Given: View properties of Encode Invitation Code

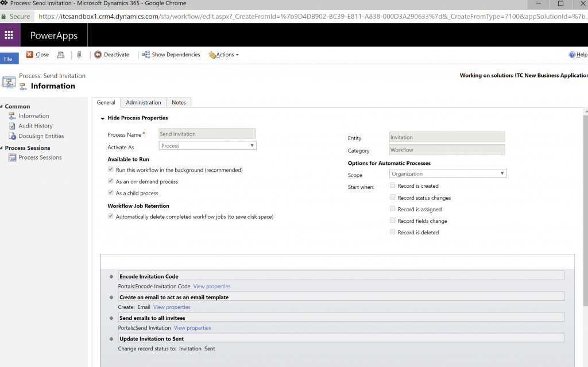Looking at the screenshot, I should point(212,287).
